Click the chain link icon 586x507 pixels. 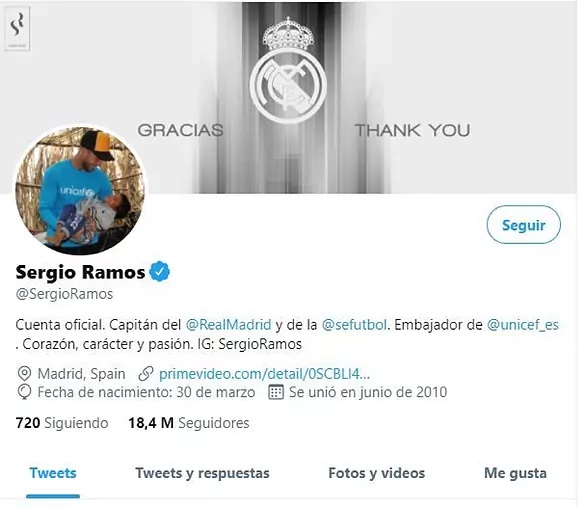146,374
